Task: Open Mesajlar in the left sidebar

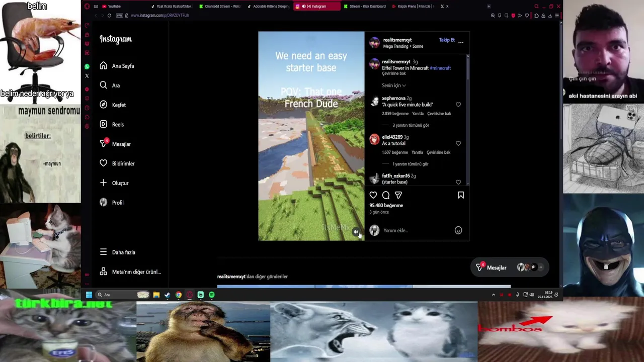Action: [115, 144]
